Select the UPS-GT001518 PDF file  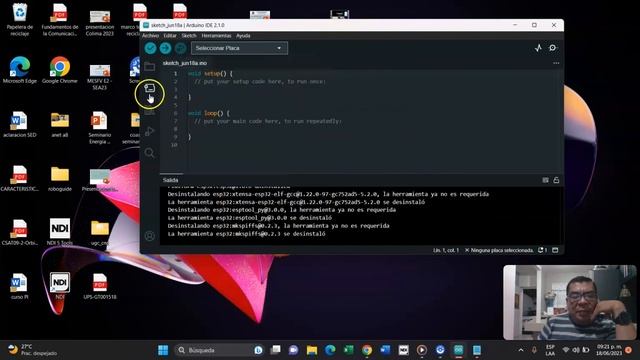coord(100,286)
